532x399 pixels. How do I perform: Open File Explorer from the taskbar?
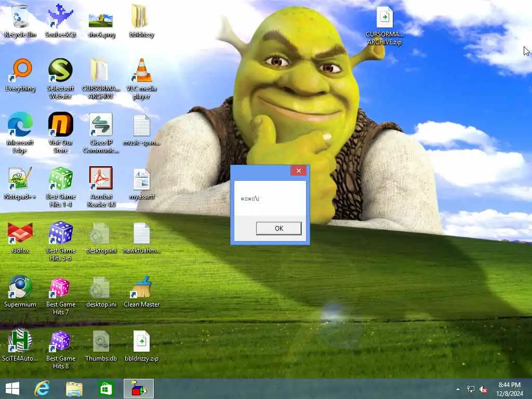(x=74, y=389)
